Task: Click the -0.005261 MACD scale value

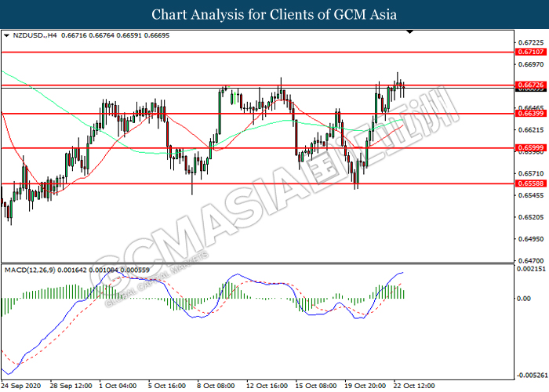Action: coord(531,376)
